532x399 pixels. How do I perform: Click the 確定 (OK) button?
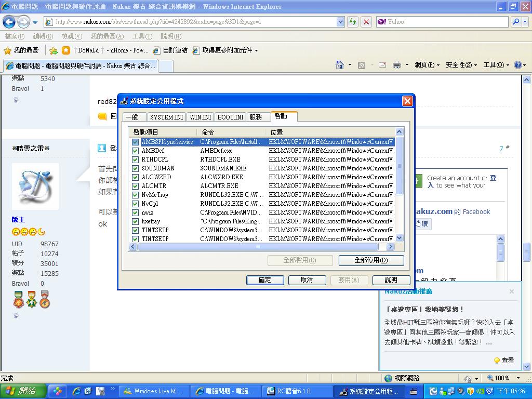pos(265,280)
